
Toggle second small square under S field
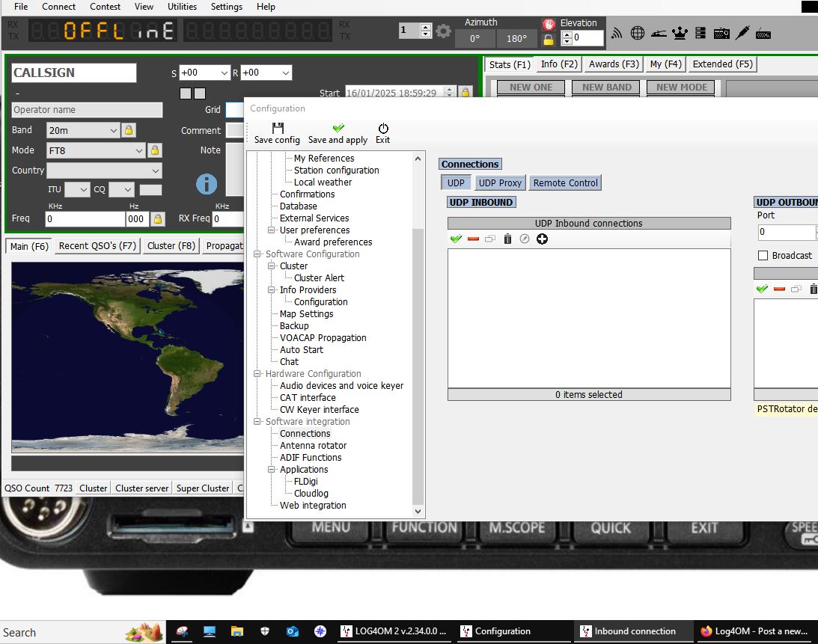point(200,93)
